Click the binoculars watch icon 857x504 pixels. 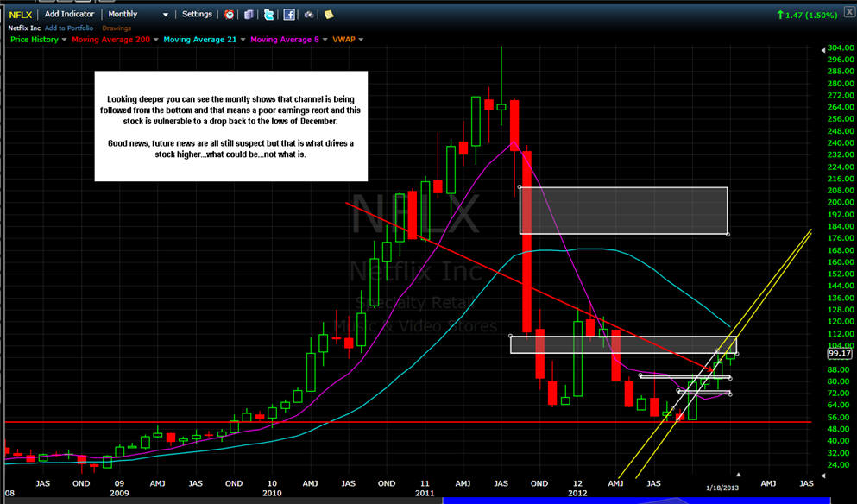(309, 15)
